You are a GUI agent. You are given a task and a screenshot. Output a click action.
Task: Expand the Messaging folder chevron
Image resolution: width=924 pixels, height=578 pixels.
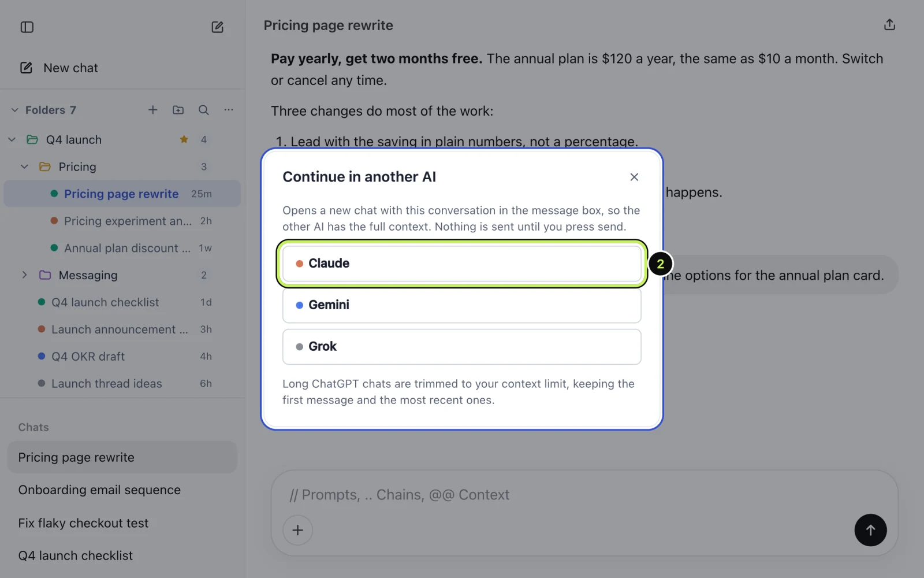point(24,275)
